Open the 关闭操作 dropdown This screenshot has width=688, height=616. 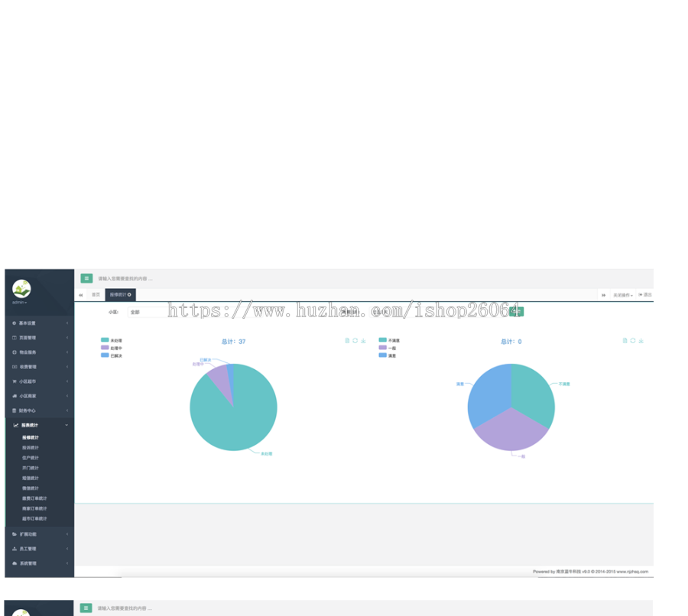pyautogui.click(x=622, y=295)
